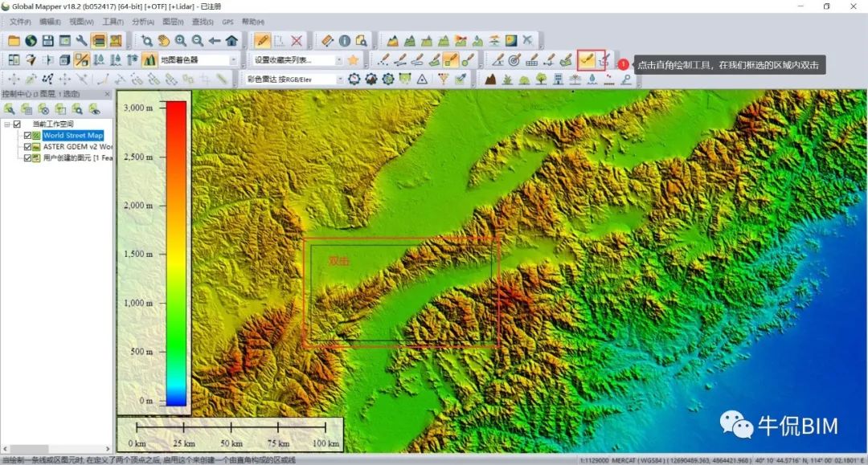The height and width of the screenshot is (465, 868).
Task: Uncheck the World Street Map layer checkbox
Action: tap(27, 136)
